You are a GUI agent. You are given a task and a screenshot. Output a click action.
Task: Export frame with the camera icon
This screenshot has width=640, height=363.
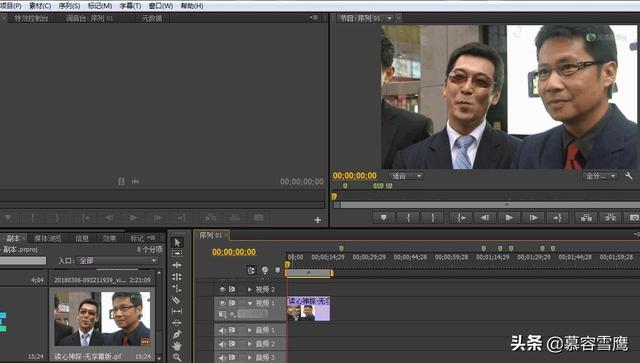633,218
